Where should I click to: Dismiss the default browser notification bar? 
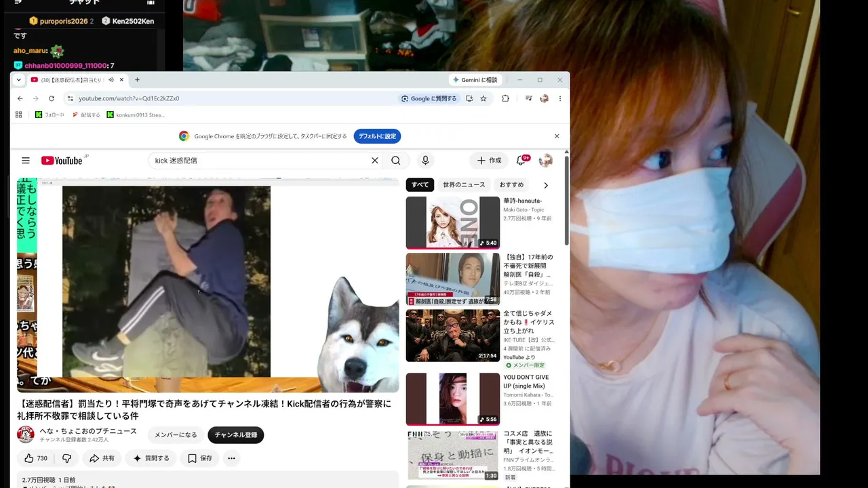click(557, 136)
